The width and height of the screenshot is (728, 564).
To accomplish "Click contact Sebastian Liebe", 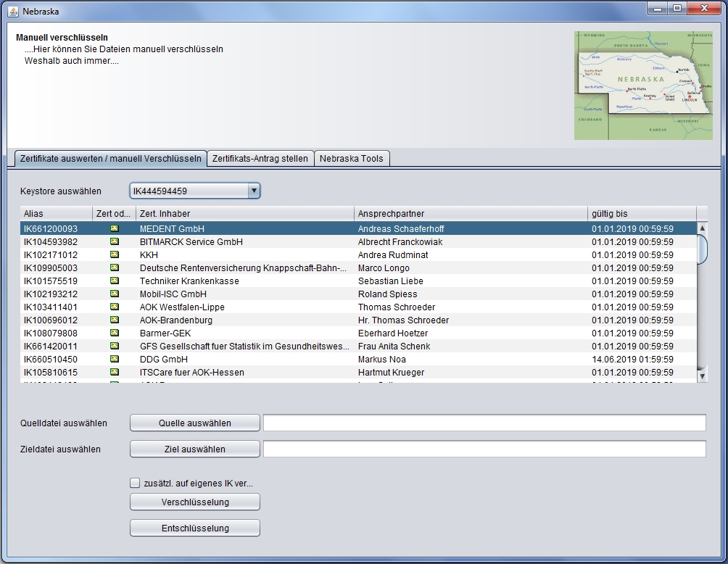I will click(390, 281).
